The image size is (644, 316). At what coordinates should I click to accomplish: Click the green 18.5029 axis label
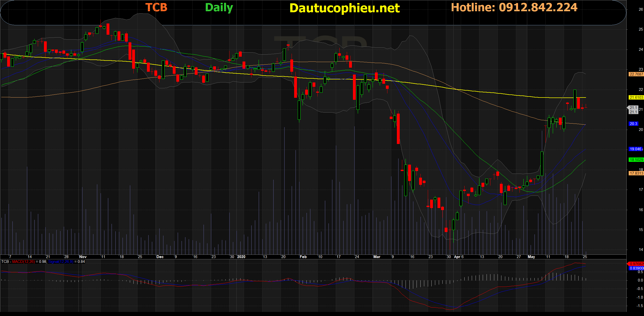pyautogui.click(x=636, y=160)
